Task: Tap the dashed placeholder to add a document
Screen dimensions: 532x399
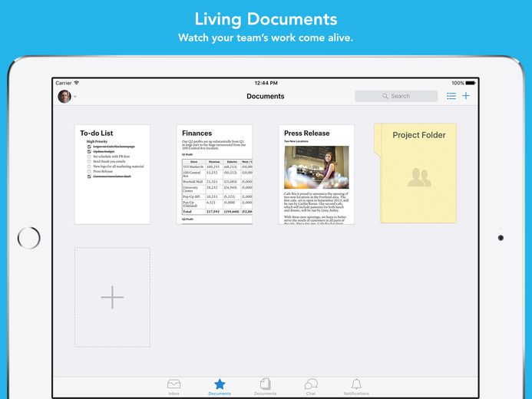Action: pos(112,297)
